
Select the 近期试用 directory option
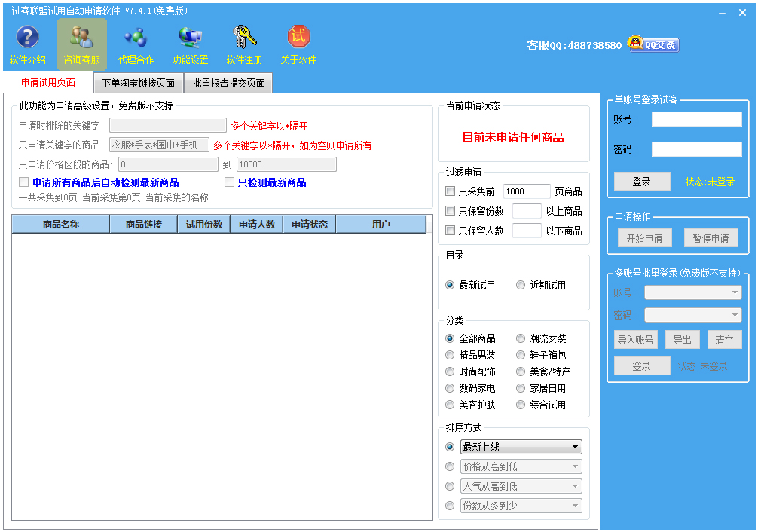click(x=521, y=285)
